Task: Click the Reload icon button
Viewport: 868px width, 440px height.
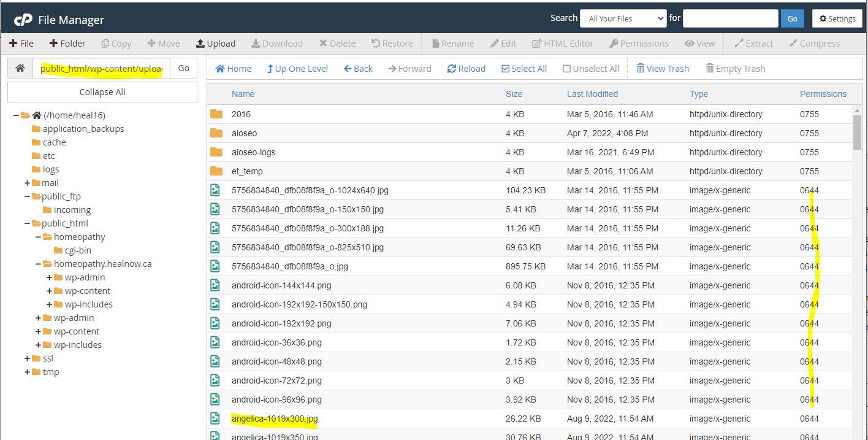Action: tap(466, 69)
